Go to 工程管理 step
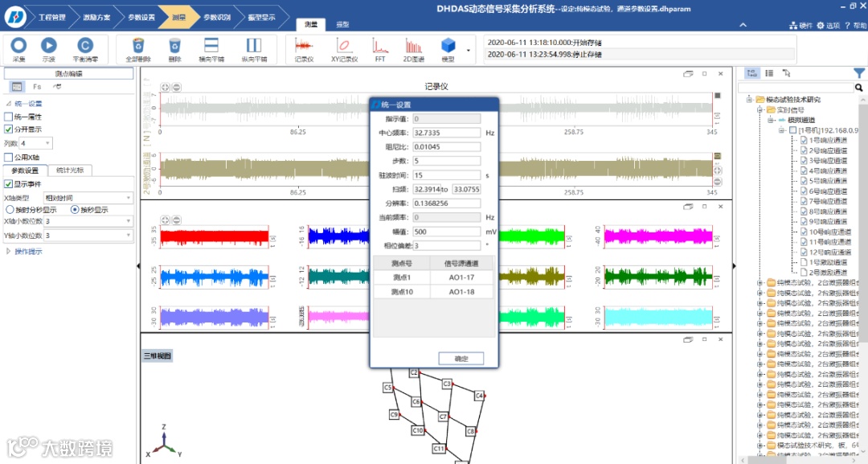Viewport: 868px width, 464px height. coord(51,17)
